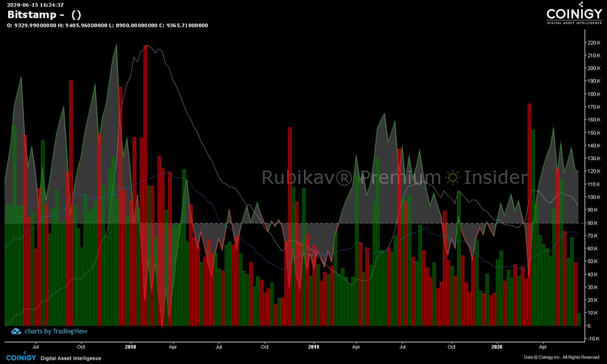This screenshot has height=364, width=607.
Task: Click the 210.K price axis label
Action: click(x=594, y=55)
